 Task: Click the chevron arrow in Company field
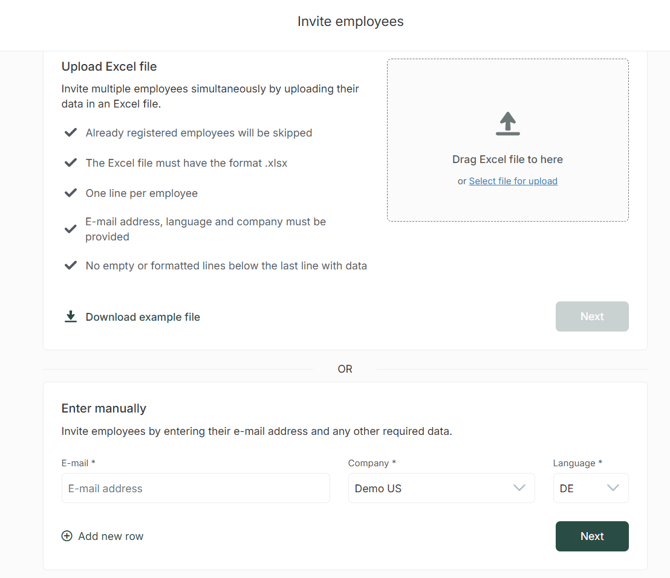click(x=519, y=488)
